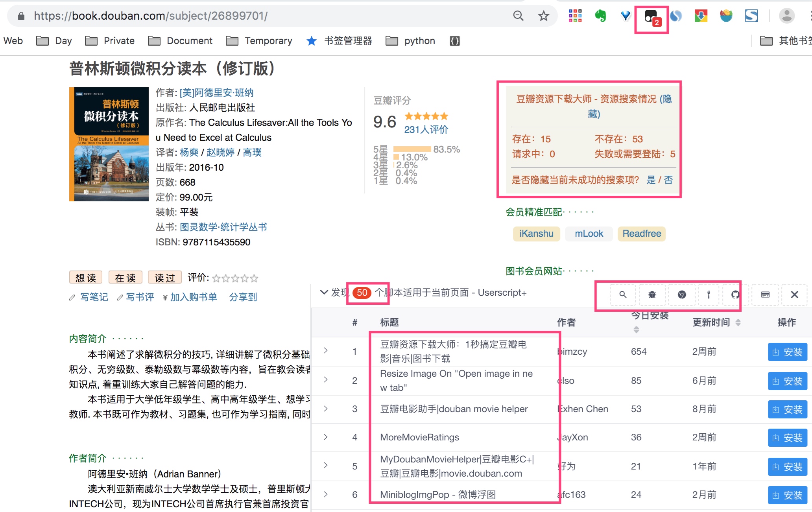Click the Chrome icon in Userscript+ toolbar
This screenshot has width=812, height=512.
pyautogui.click(x=682, y=295)
